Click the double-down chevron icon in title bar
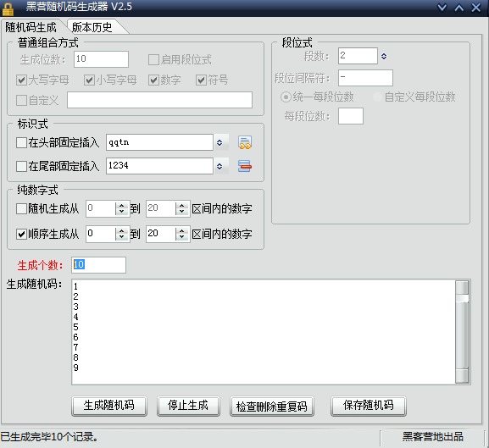The height and width of the screenshot is (448, 489). 442,7
